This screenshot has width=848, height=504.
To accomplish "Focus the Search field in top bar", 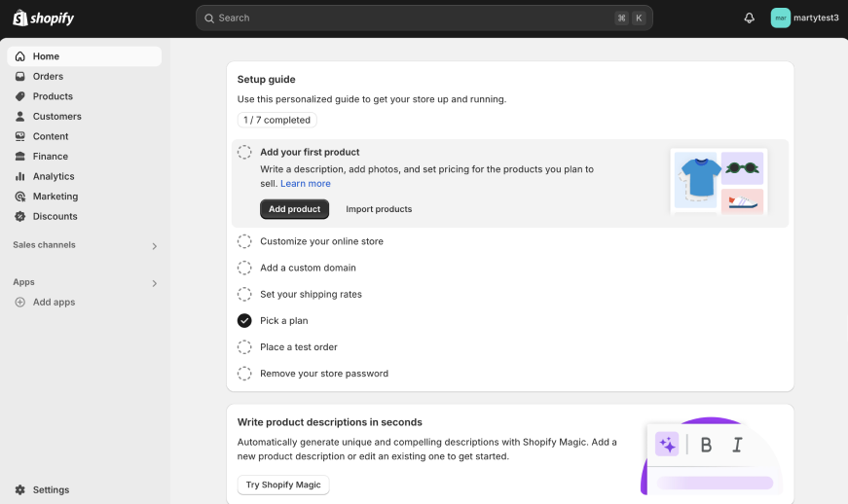I will tap(409, 18).
